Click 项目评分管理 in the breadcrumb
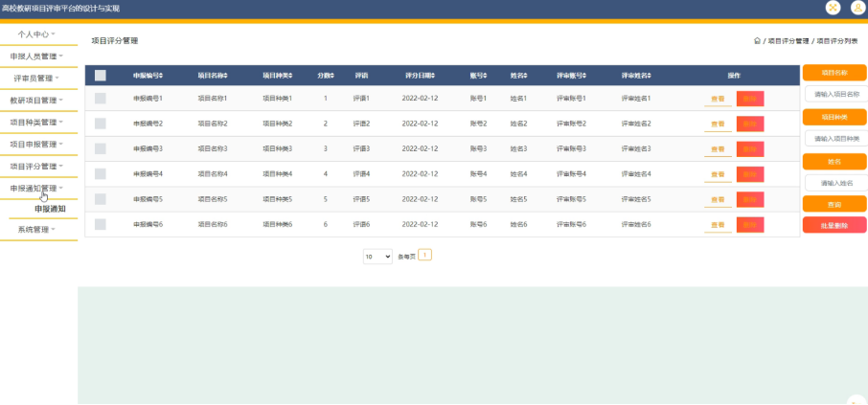This screenshot has height=405, width=868. pos(788,41)
